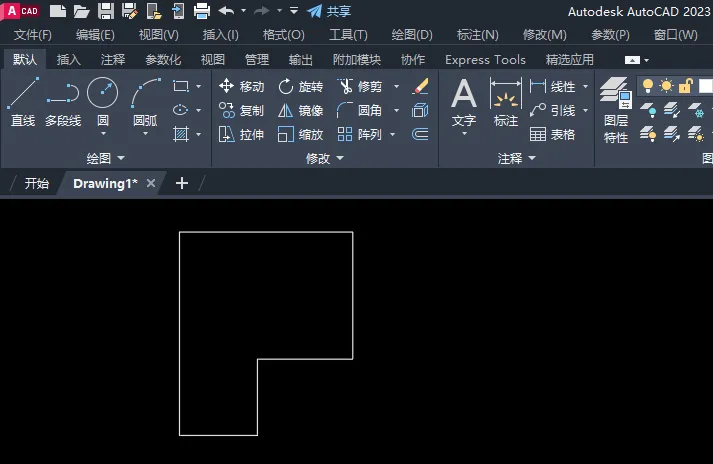Open the Fillet dropdown arrow
This screenshot has height=464, width=713.
(397, 110)
